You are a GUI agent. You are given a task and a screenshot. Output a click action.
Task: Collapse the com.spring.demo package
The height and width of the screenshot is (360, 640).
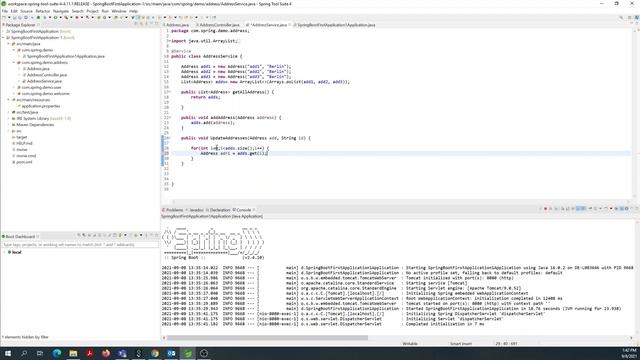[x=13, y=50]
